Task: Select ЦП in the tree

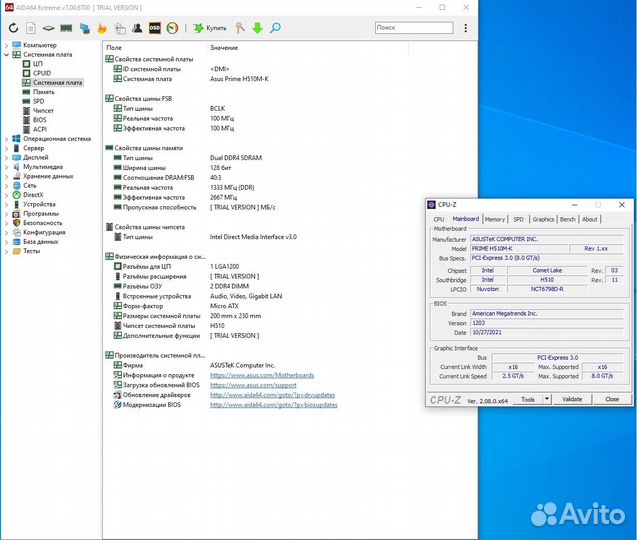Action: [x=37, y=64]
